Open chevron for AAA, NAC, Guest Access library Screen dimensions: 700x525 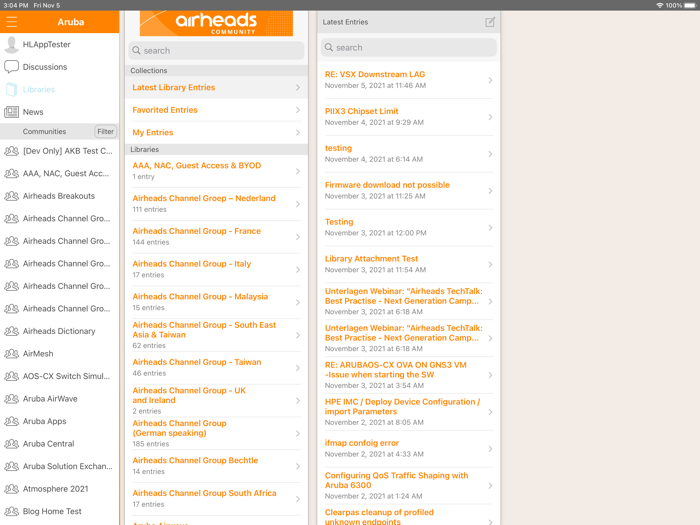click(298, 171)
